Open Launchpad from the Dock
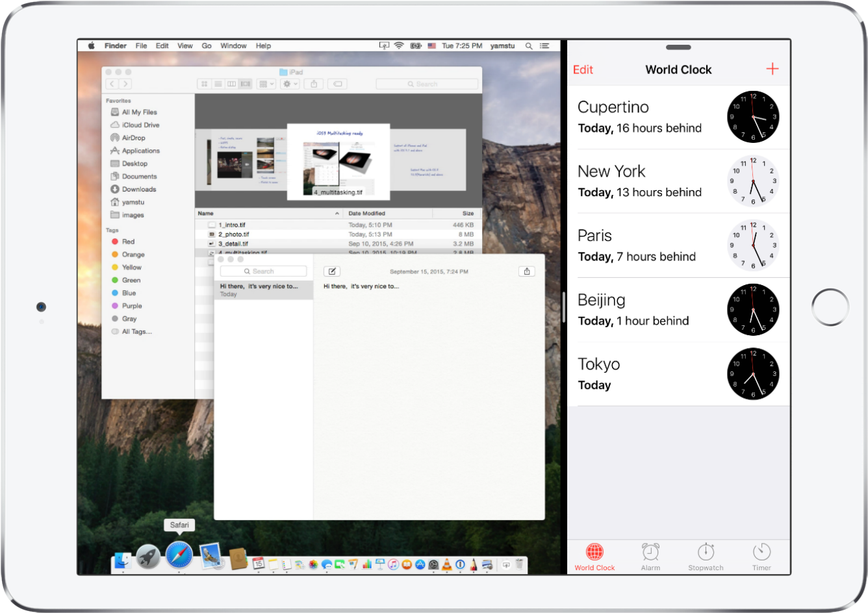The height and width of the screenshot is (613, 868). click(148, 557)
